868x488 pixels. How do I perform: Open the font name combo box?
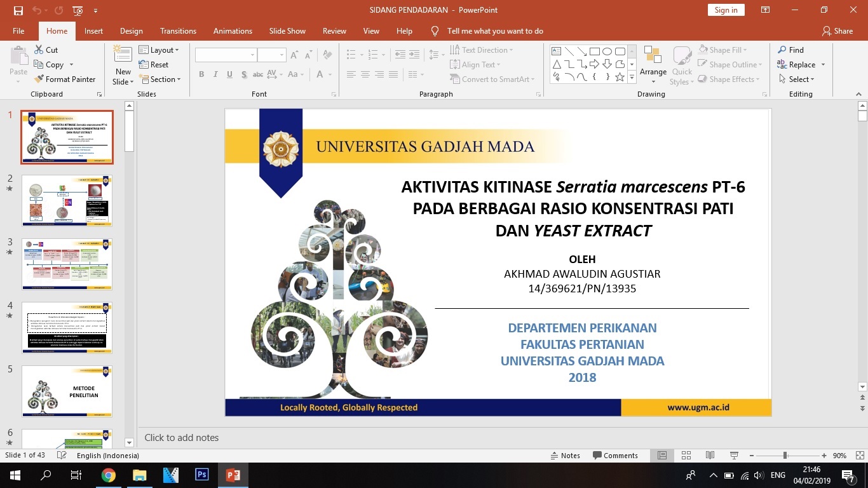pyautogui.click(x=226, y=55)
